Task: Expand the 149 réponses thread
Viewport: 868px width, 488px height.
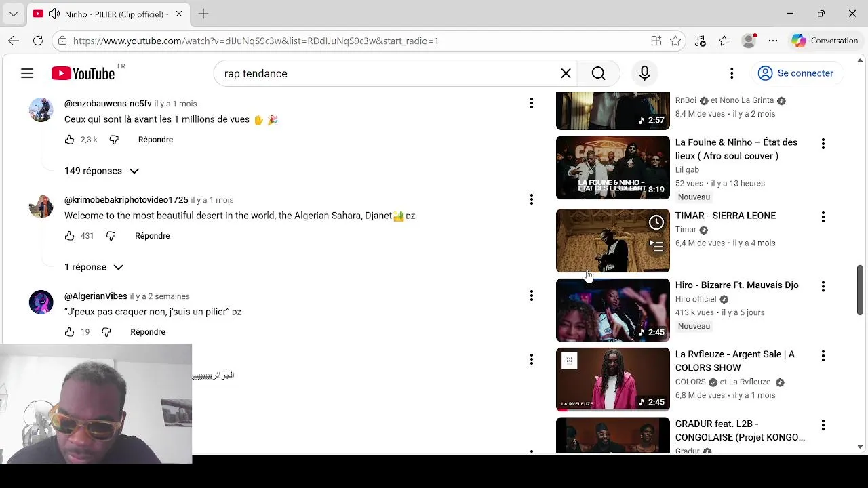Action: pyautogui.click(x=102, y=171)
